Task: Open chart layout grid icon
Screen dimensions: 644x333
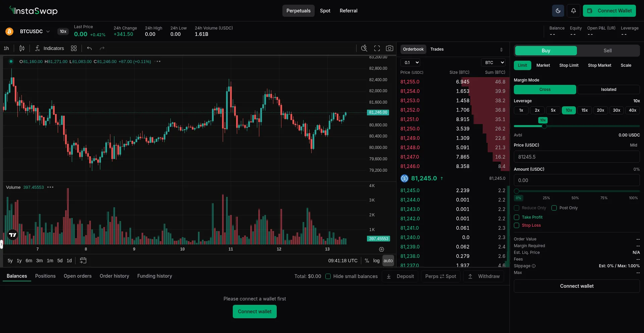Action: coord(74,48)
